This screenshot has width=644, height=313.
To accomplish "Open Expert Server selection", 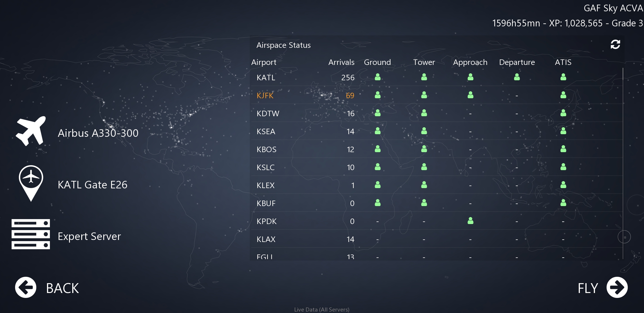I will tap(89, 236).
